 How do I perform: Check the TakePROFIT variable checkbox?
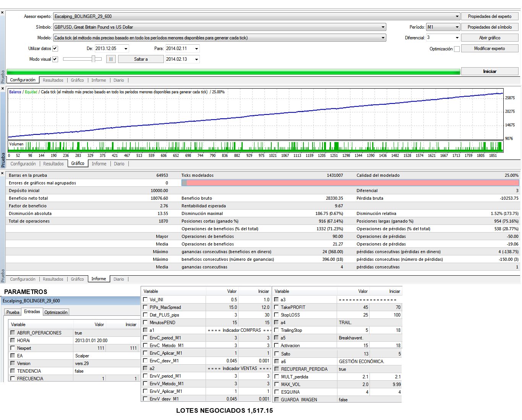click(276, 307)
